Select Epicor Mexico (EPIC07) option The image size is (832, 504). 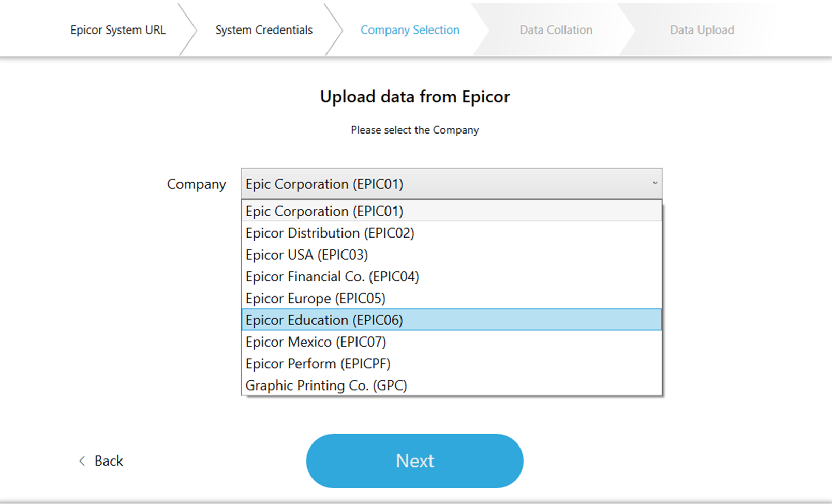coord(316,342)
